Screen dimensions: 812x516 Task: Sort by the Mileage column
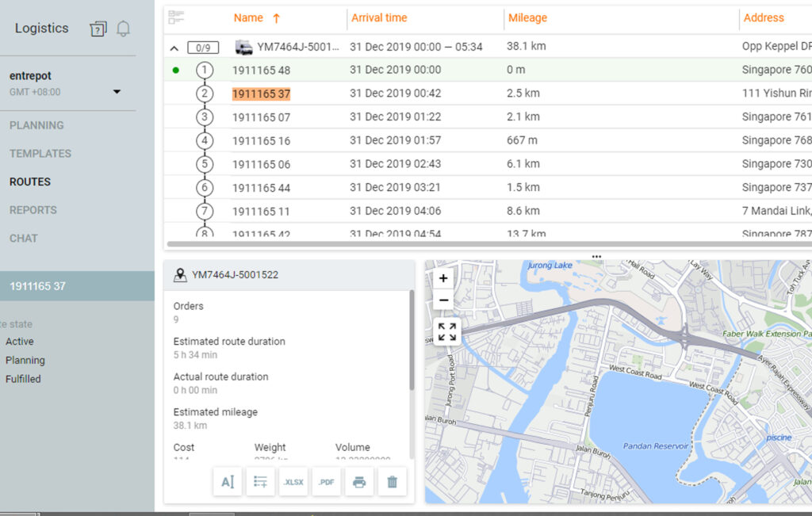pyautogui.click(x=527, y=18)
